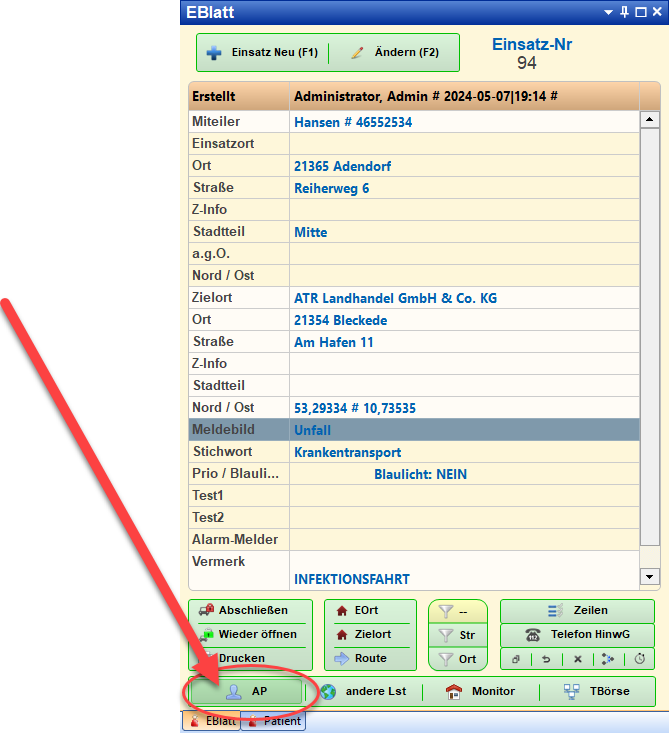Toggle the Ort filter
Viewport: 669px width, 733px height.
(x=457, y=659)
